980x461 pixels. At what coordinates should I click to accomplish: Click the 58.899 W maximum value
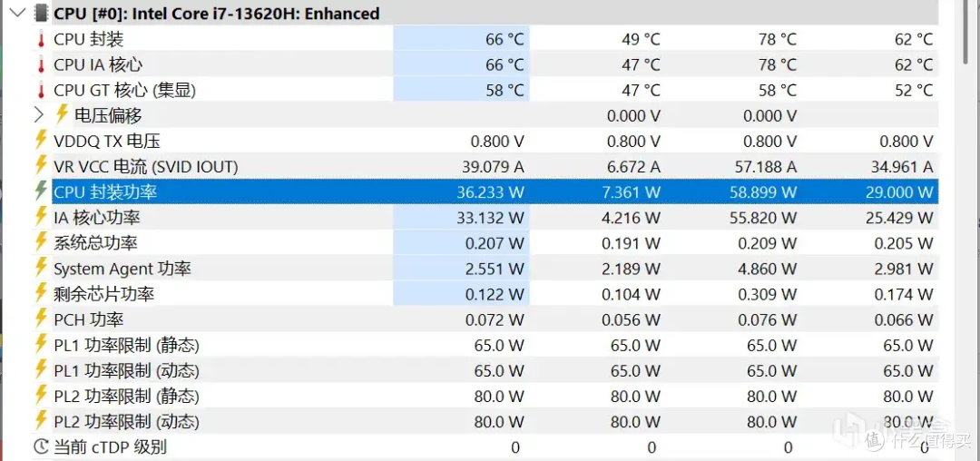(764, 192)
